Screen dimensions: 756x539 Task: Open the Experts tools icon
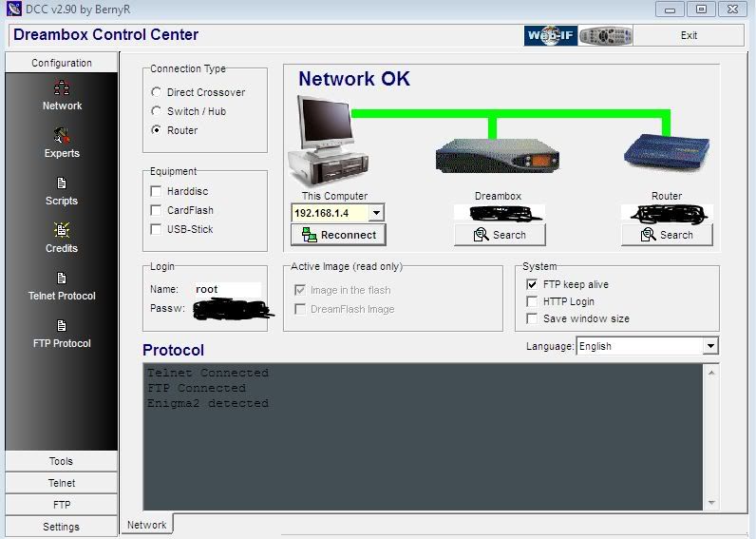(62, 136)
